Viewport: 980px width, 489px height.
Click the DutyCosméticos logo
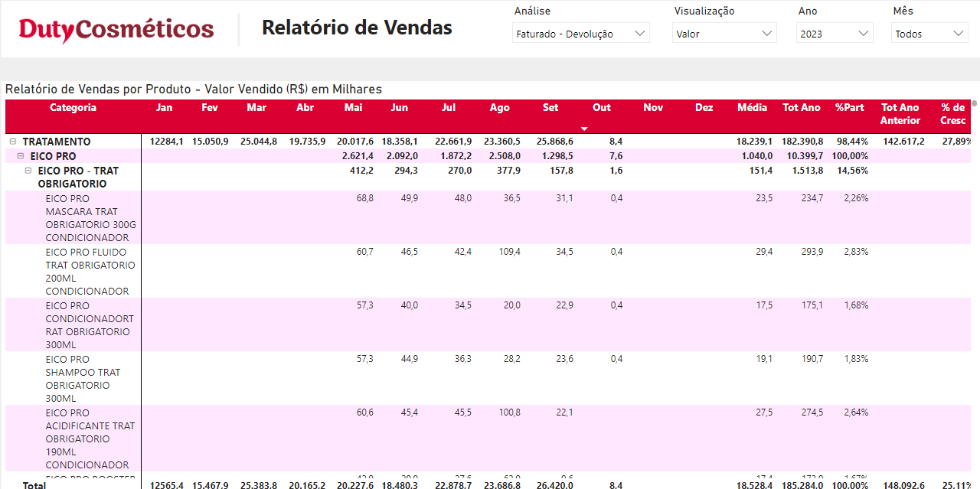[x=116, y=29]
